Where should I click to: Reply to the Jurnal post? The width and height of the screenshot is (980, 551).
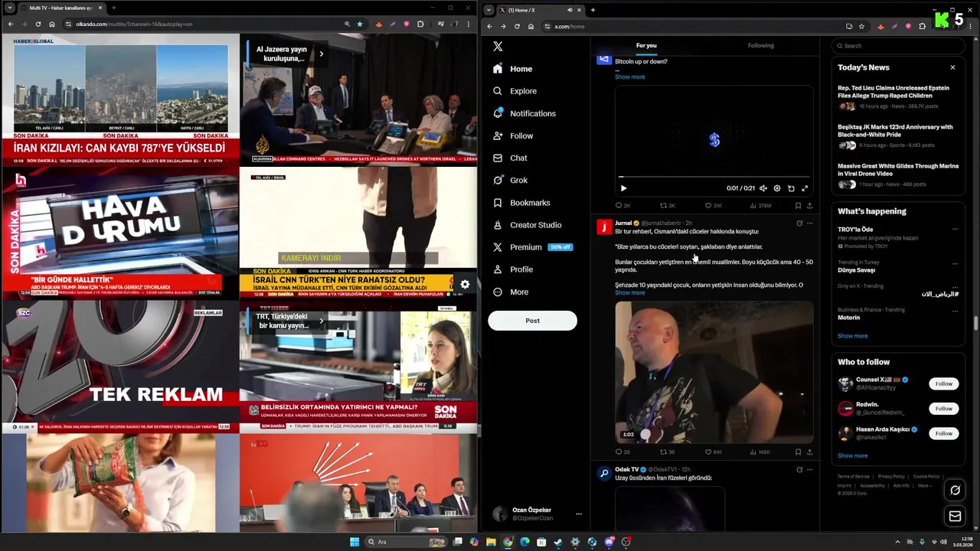622,452
